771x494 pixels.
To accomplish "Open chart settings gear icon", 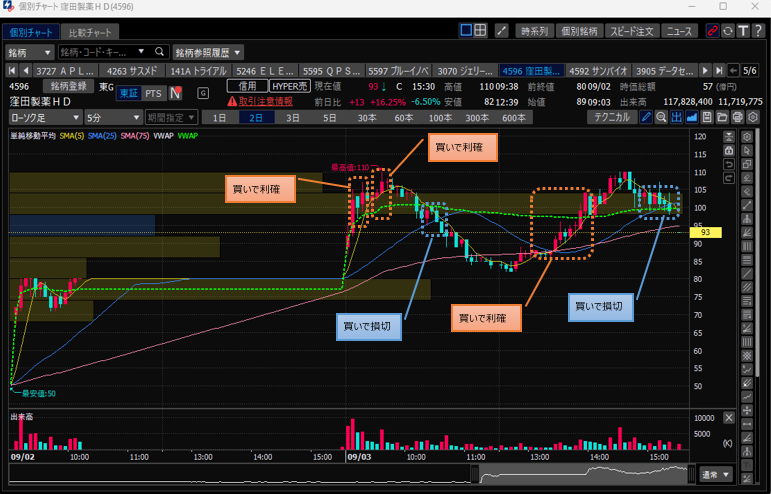I will coord(752,117).
